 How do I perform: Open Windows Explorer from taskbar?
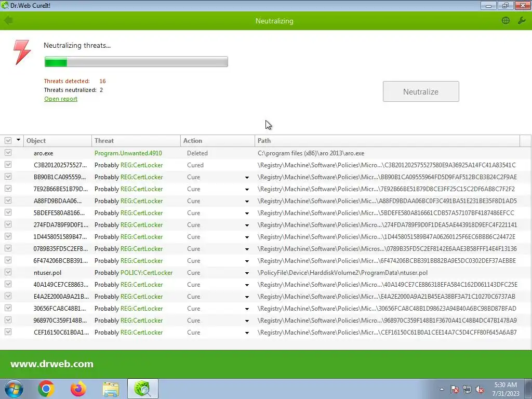tap(111, 389)
